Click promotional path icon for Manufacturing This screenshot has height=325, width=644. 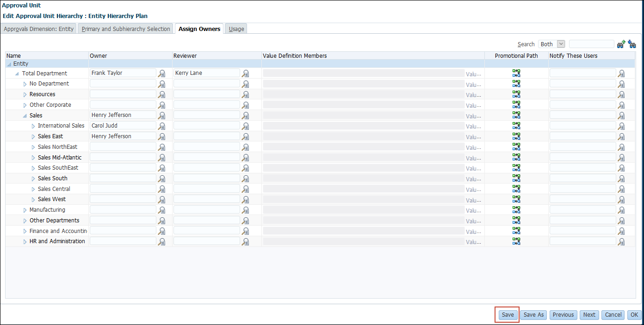click(516, 210)
